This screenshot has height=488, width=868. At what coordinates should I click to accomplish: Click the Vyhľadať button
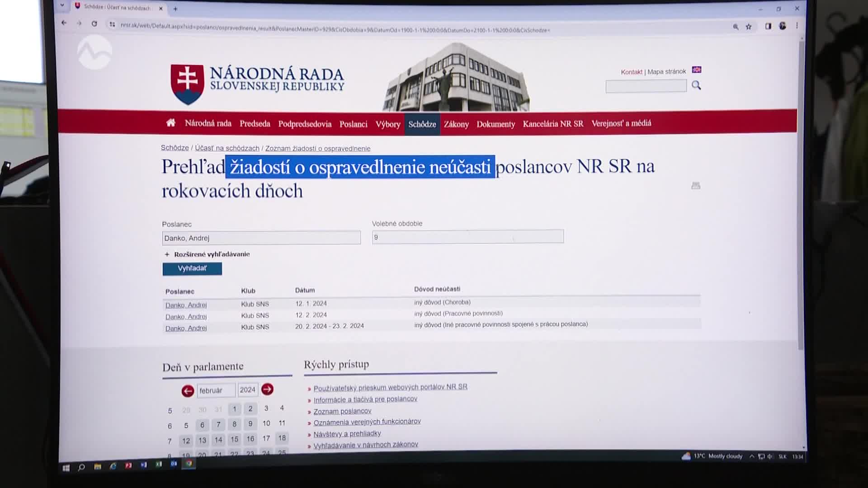pyautogui.click(x=192, y=268)
